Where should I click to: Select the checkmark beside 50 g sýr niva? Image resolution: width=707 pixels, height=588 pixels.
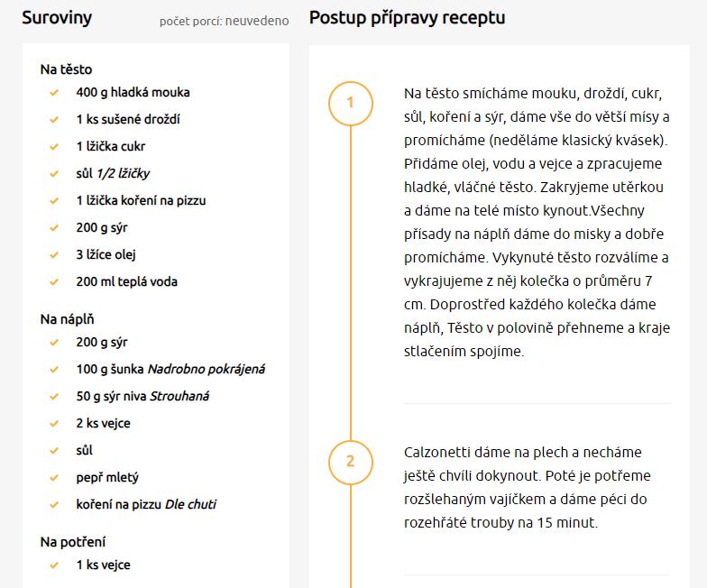(55, 396)
